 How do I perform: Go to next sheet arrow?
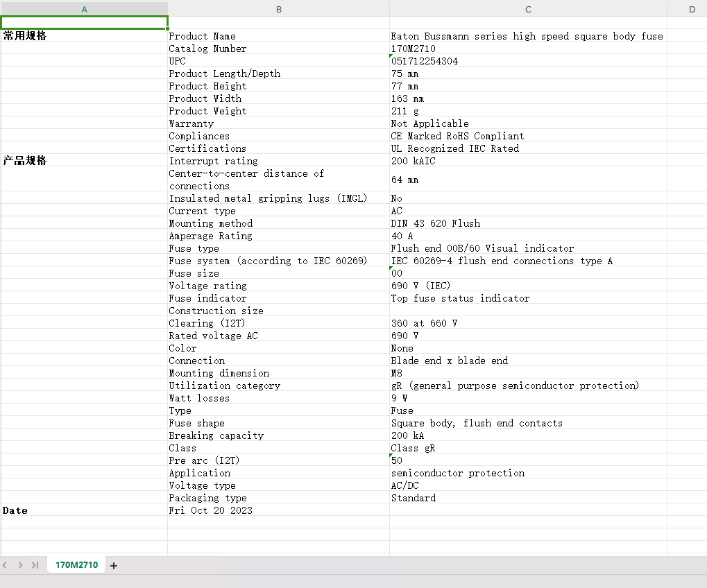[20, 565]
